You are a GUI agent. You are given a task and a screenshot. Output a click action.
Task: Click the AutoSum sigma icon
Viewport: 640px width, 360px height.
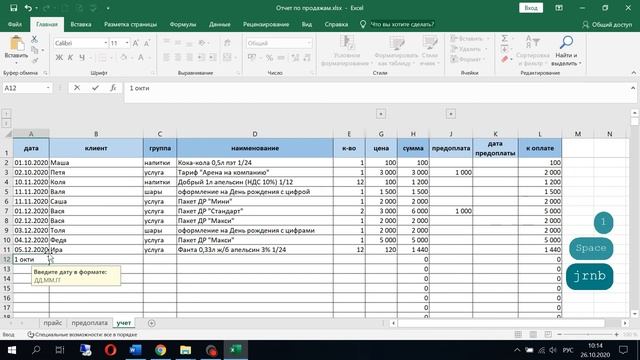pyautogui.click(x=504, y=38)
